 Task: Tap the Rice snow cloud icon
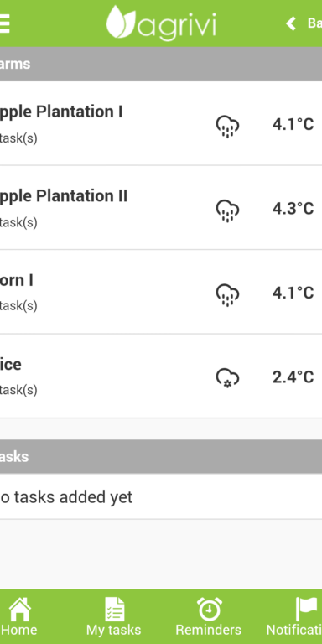tap(227, 378)
